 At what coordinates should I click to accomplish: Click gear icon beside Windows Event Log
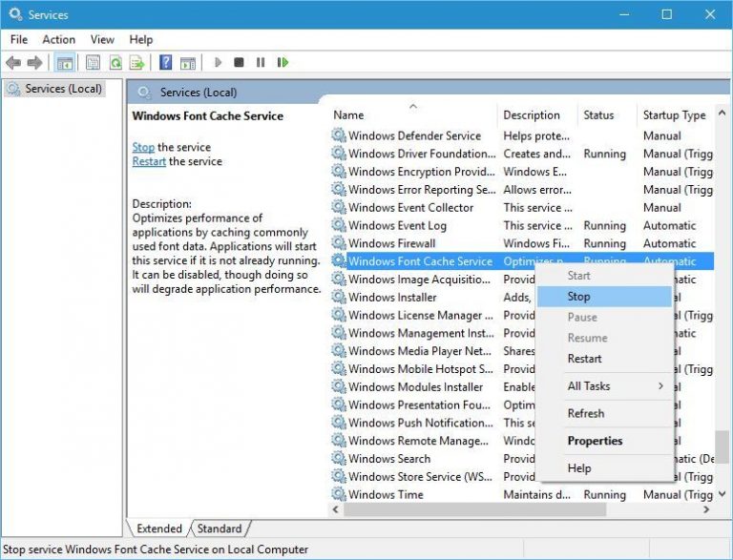[x=339, y=225]
